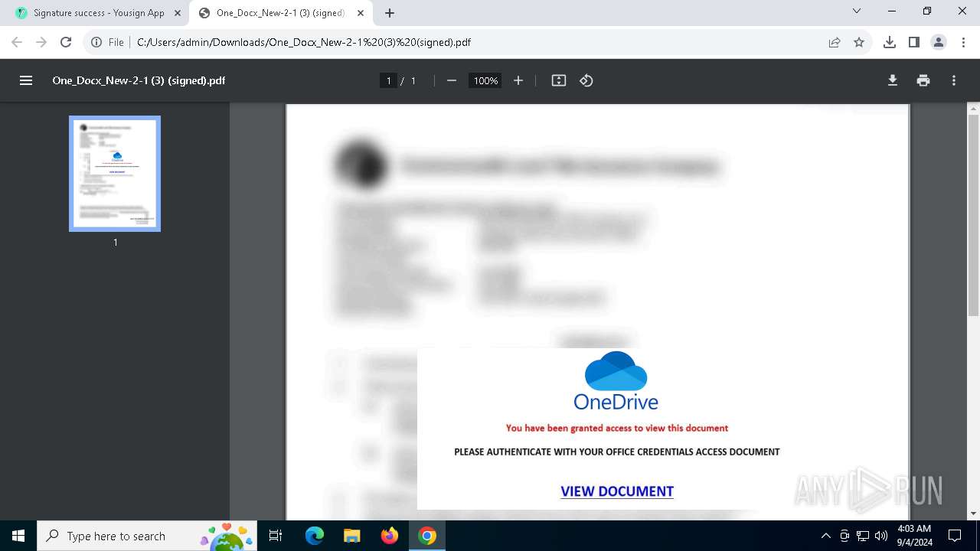This screenshot has width=980, height=551.
Task: Click the OneDrive logo image
Action: [x=616, y=380]
